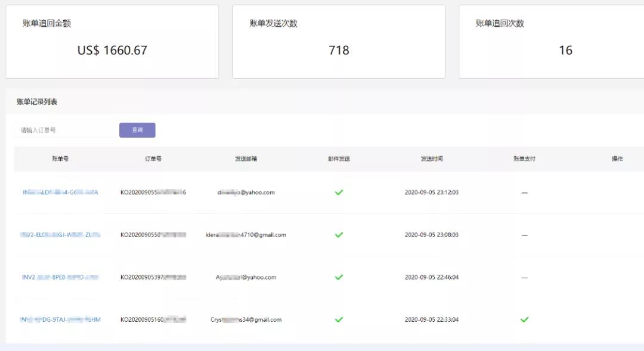
Task: Click the green email-sent checkmark in the first row
Action: (339, 192)
